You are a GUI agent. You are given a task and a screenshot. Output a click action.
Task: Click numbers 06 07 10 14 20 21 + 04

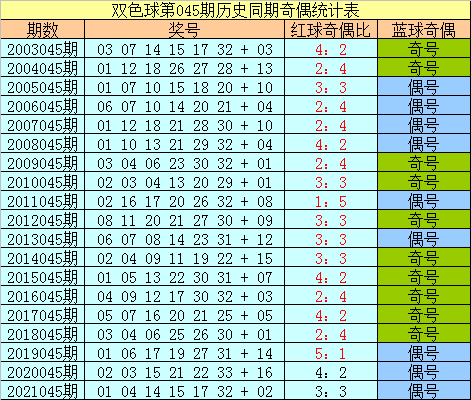click(185, 106)
